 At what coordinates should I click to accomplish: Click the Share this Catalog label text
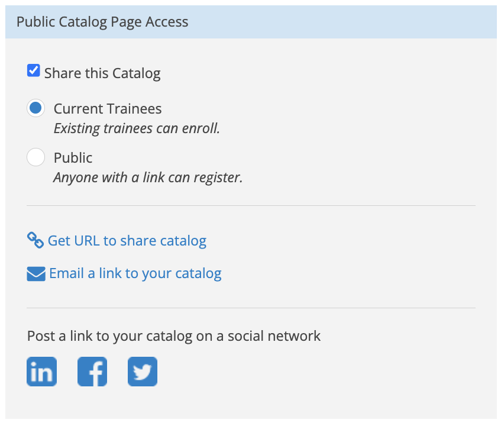coord(102,73)
